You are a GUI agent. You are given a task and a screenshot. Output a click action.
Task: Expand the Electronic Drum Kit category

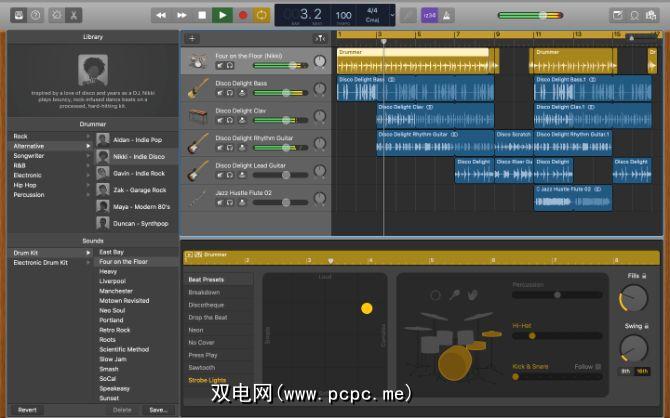[x=88, y=262]
